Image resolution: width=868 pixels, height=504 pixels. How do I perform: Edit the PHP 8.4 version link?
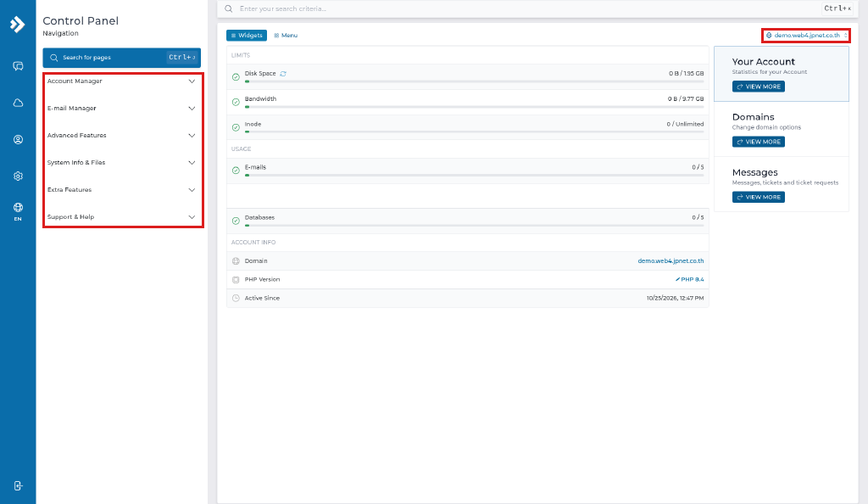coord(689,280)
